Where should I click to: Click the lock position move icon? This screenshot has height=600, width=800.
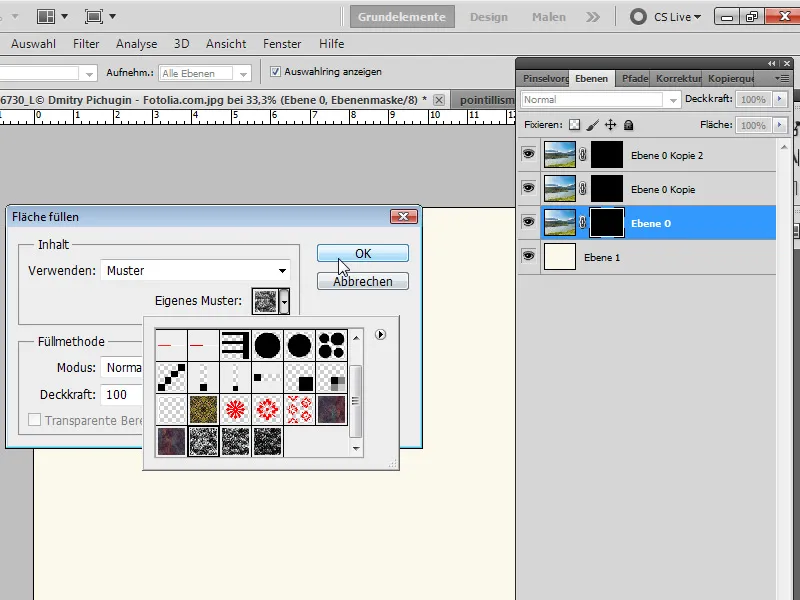coord(610,126)
